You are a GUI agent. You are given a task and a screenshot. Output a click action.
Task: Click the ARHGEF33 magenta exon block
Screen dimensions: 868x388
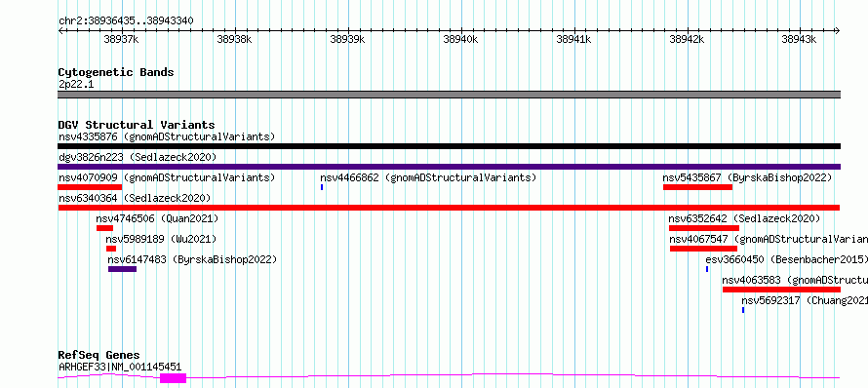174,378
